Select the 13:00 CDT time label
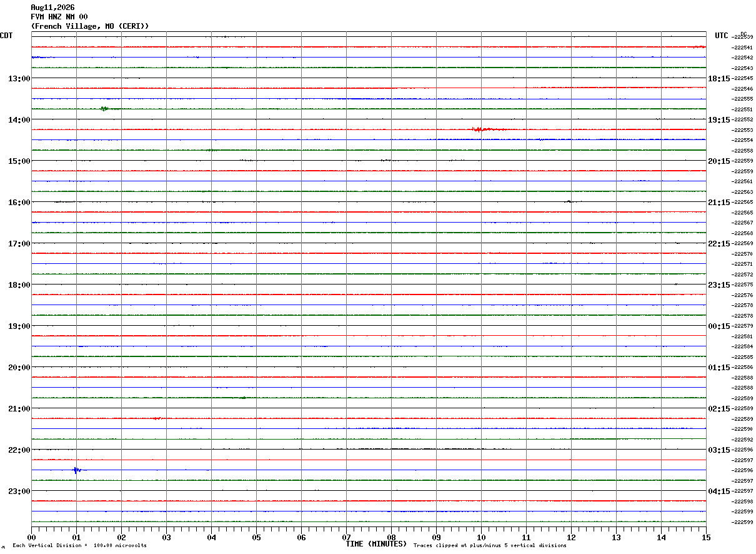Image resolution: width=756 pixels, height=554 pixels. pos(19,78)
